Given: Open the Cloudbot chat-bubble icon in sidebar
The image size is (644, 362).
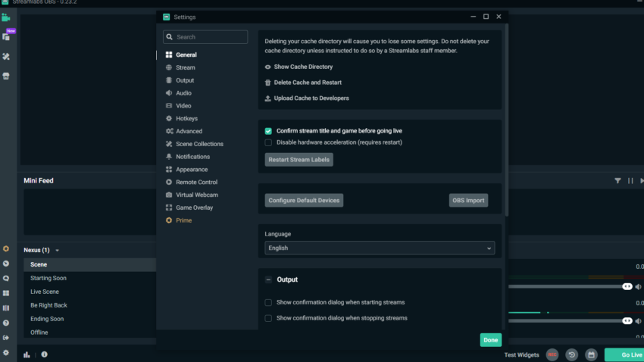Looking at the screenshot, I should pos(6,278).
